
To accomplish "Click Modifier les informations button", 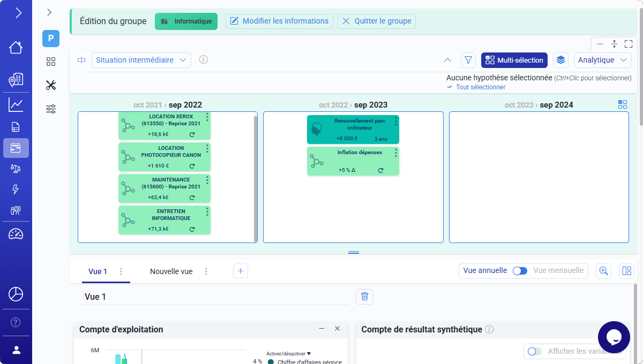I will (x=279, y=21).
